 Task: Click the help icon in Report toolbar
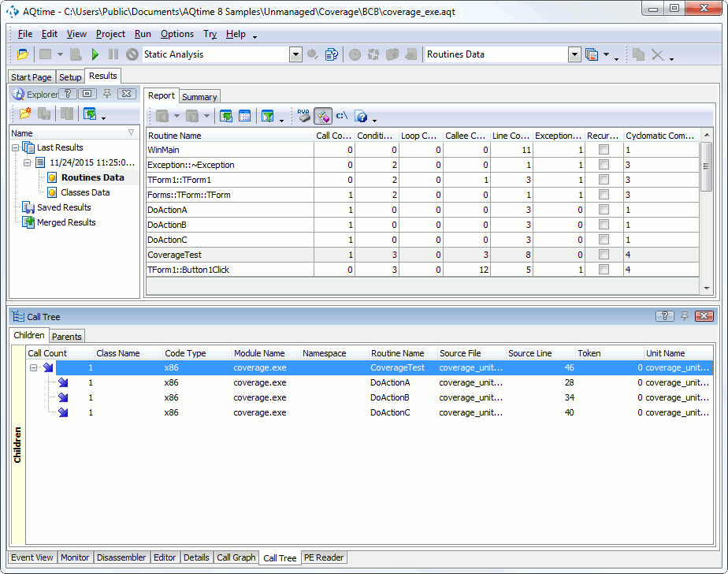(x=362, y=117)
